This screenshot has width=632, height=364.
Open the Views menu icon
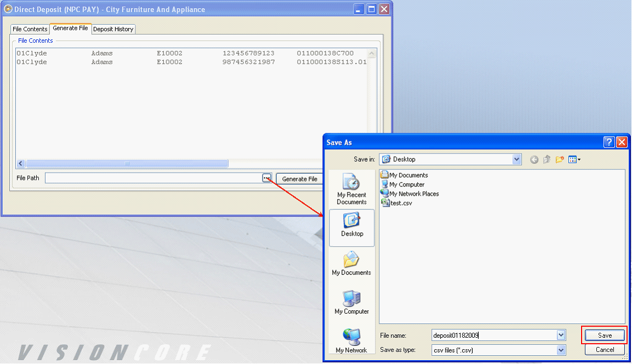[574, 160]
